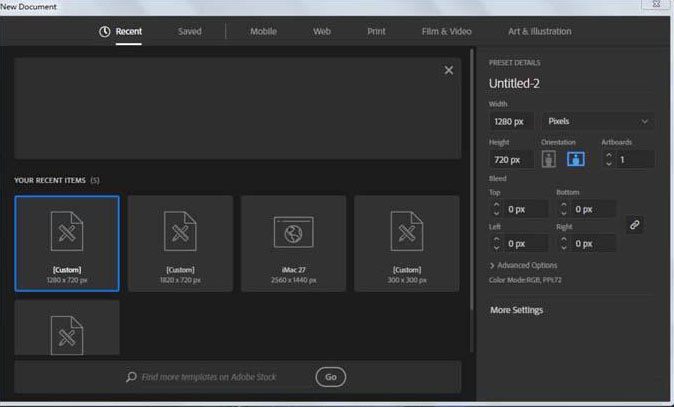
Task: Click the clock icon beside Recent
Action: coord(104,31)
